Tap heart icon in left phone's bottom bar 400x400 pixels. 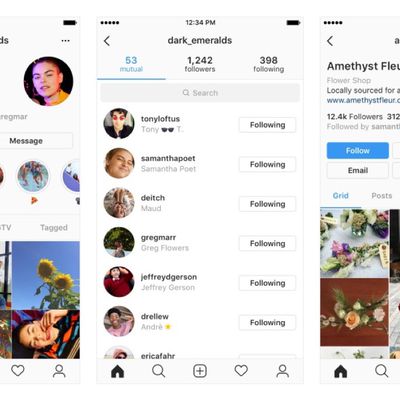tap(18, 371)
